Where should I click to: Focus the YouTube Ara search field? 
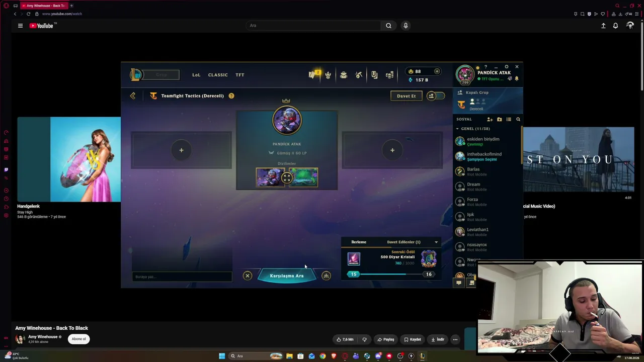coord(314,26)
